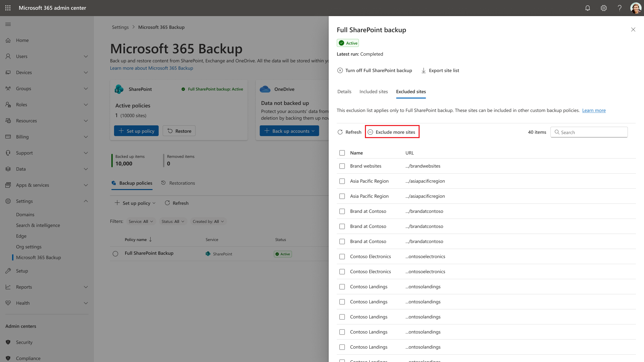This screenshot has height=362, width=644.
Task: Check the second Asia Pacific Region checkbox
Action: 342,196
